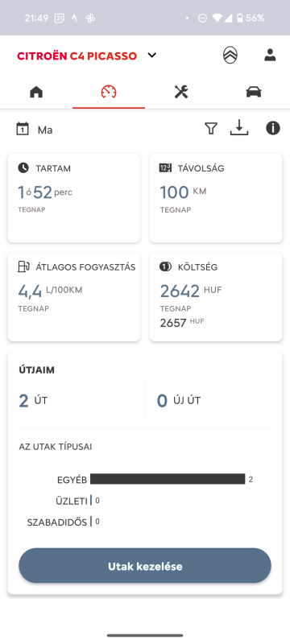Open the maintenance wrench tab
Image resolution: width=290 pixels, height=644 pixels.
coord(181,92)
